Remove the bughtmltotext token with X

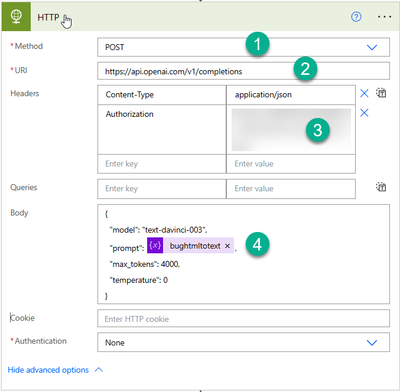tap(227, 246)
